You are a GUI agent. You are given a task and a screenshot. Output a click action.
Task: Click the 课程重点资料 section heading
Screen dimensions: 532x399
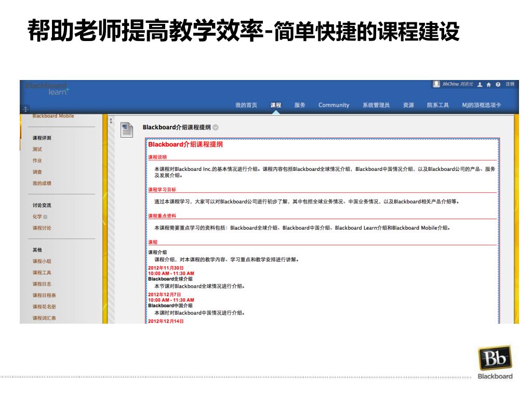(x=162, y=216)
